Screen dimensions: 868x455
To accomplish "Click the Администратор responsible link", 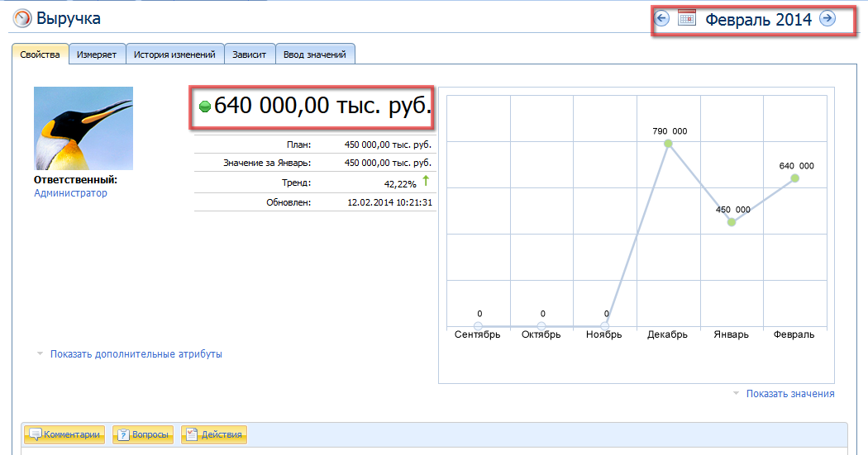I will (x=70, y=193).
